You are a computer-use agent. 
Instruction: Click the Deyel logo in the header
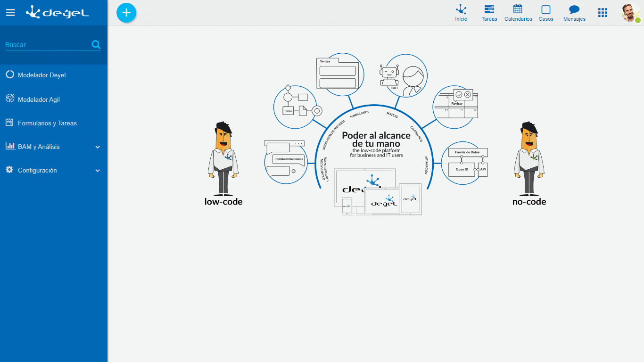coord(57,12)
